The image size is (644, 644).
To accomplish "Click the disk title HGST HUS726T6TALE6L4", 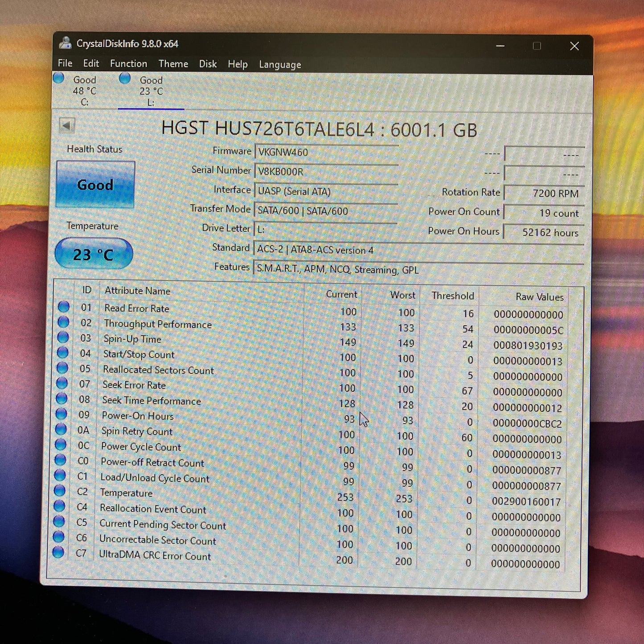I will 267,129.
